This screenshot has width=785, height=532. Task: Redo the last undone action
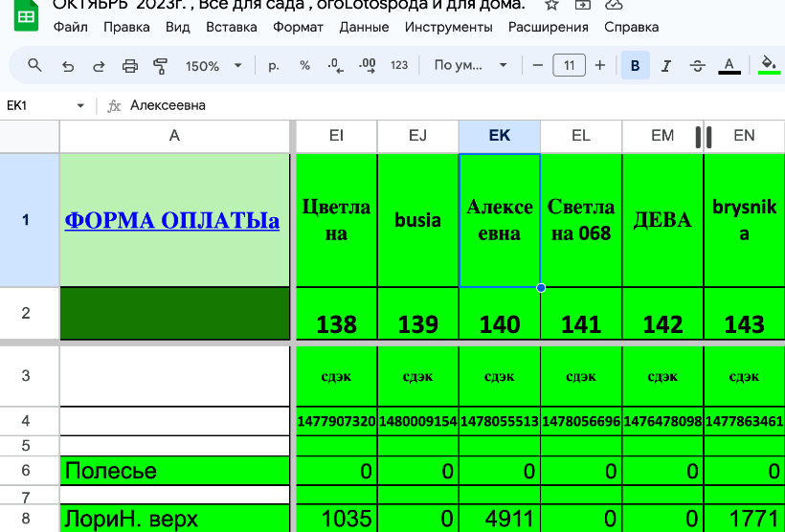click(x=99, y=66)
